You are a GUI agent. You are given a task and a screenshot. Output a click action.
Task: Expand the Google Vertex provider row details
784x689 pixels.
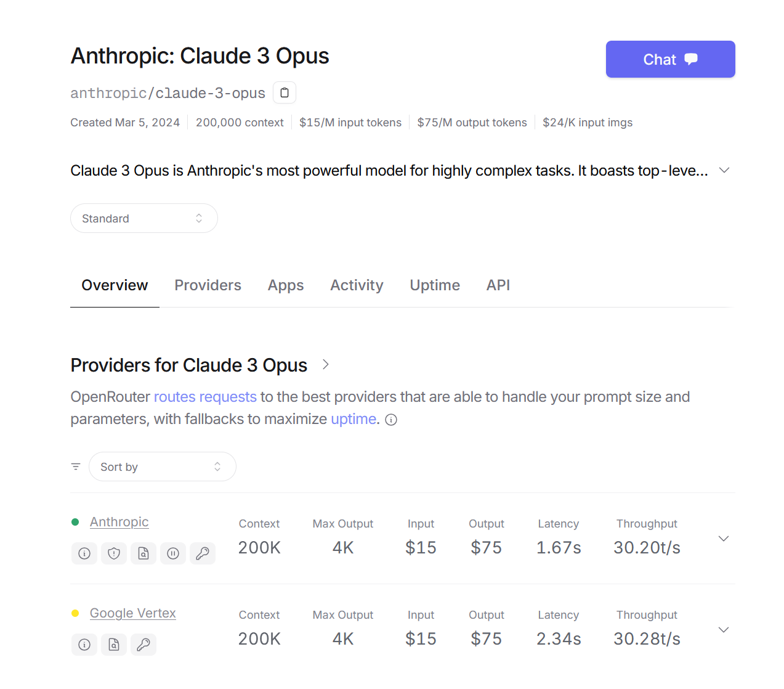pos(724,630)
